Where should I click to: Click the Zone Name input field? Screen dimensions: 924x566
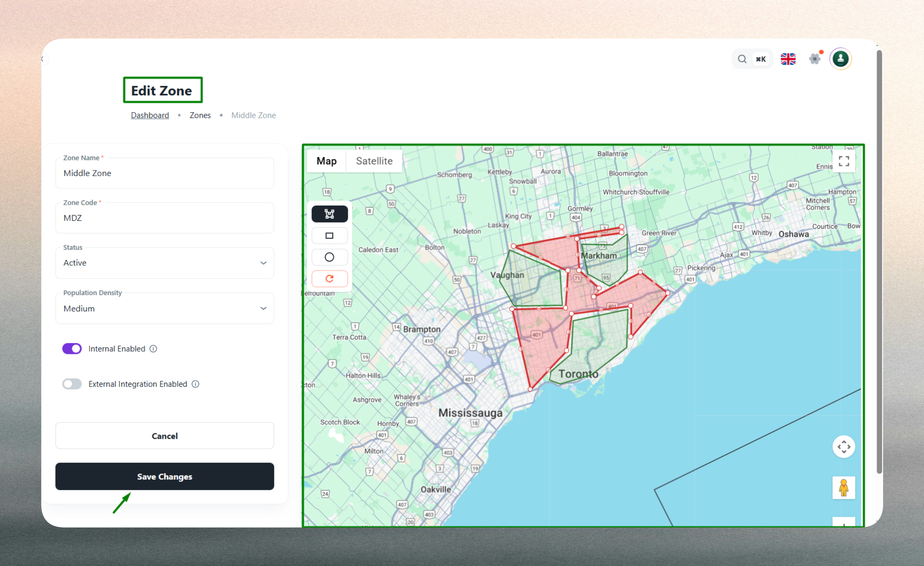[x=165, y=173]
